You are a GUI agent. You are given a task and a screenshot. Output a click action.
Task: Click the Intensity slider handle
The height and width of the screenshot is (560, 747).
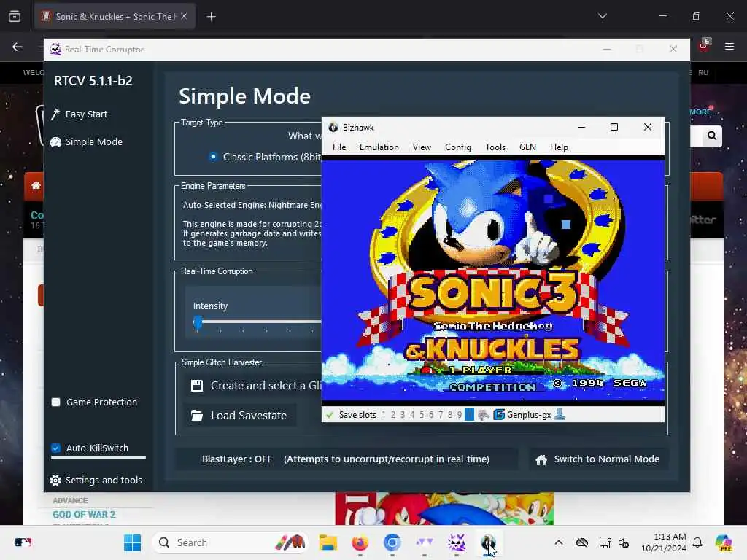(x=198, y=323)
